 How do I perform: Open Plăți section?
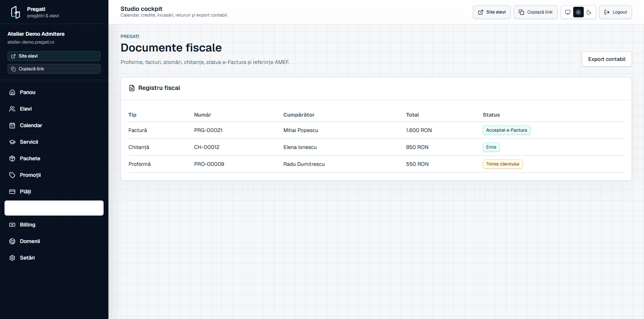(x=54, y=191)
